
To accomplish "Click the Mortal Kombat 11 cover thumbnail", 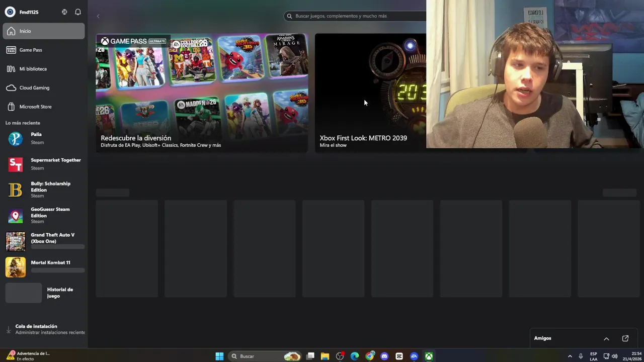I will point(16,267).
